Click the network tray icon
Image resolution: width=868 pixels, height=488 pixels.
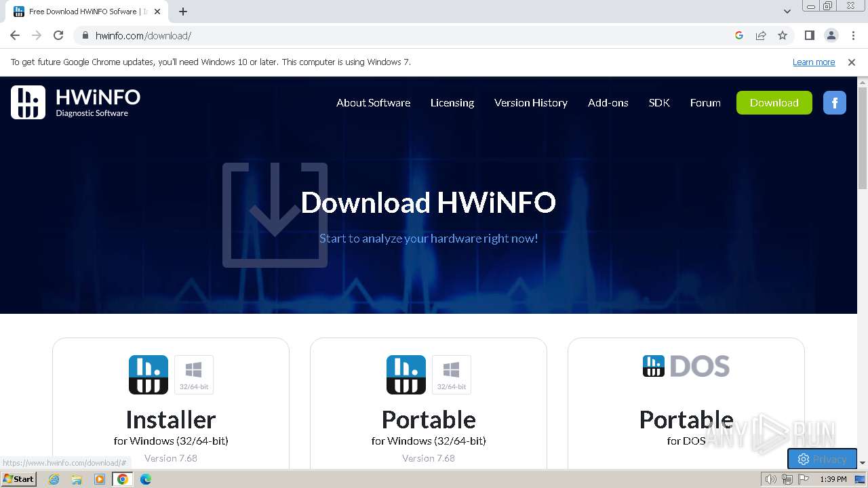pyautogui.click(x=787, y=479)
